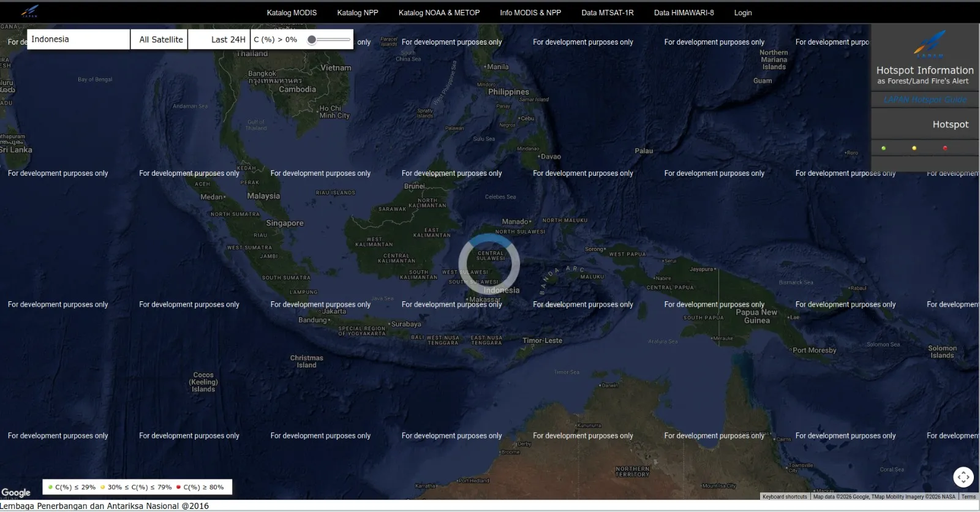The height and width of the screenshot is (512, 980).
Task: Click the green hotspot dot in the panel
Action: [883, 148]
